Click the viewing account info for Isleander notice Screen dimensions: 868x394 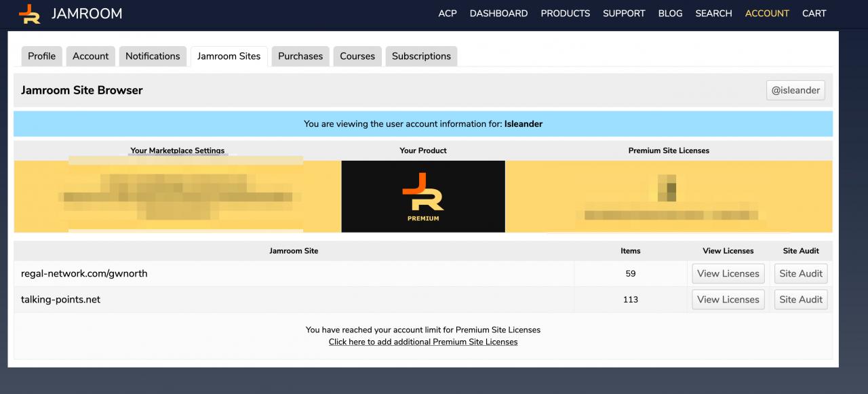tap(423, 124)
